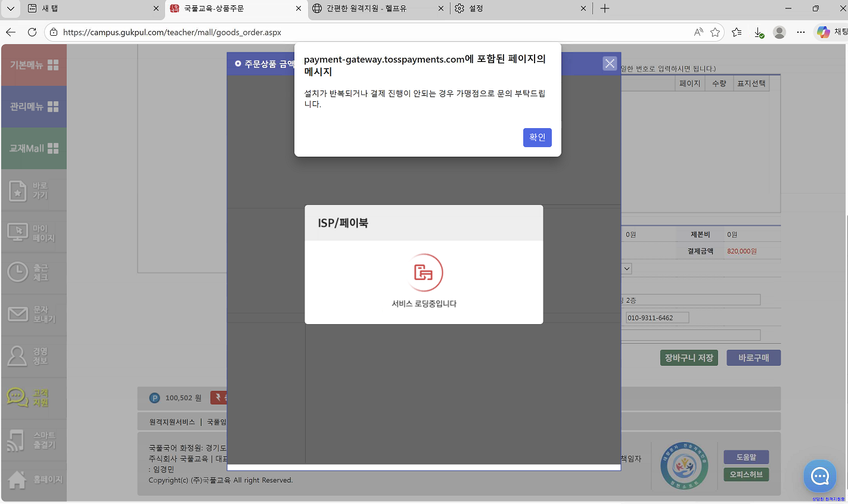Click the 820,000원 payment amount
The height and width of the screenshot is (504, 848).
[x=742, y=251]
